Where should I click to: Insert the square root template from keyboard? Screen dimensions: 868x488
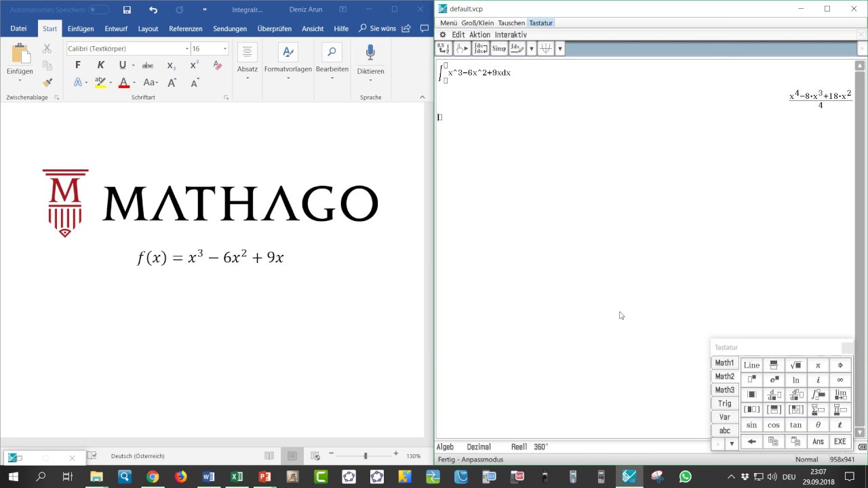(x=796, y=365)
